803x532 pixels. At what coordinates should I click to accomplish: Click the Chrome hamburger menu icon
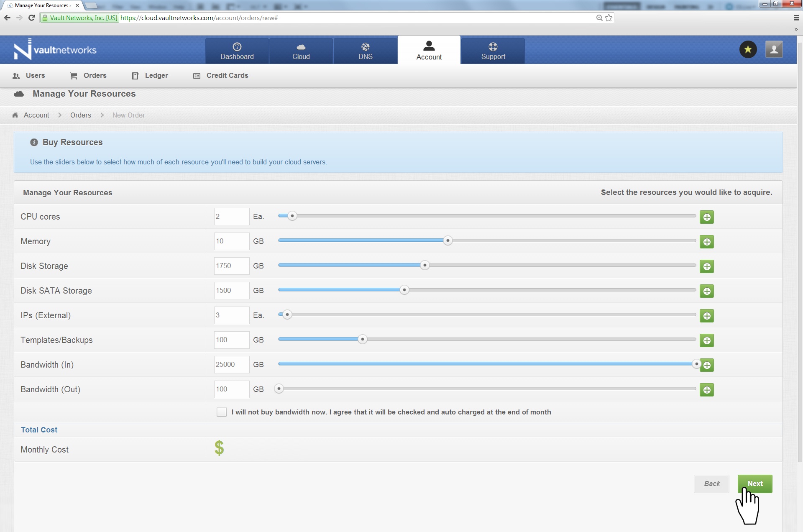coord(796,18)
